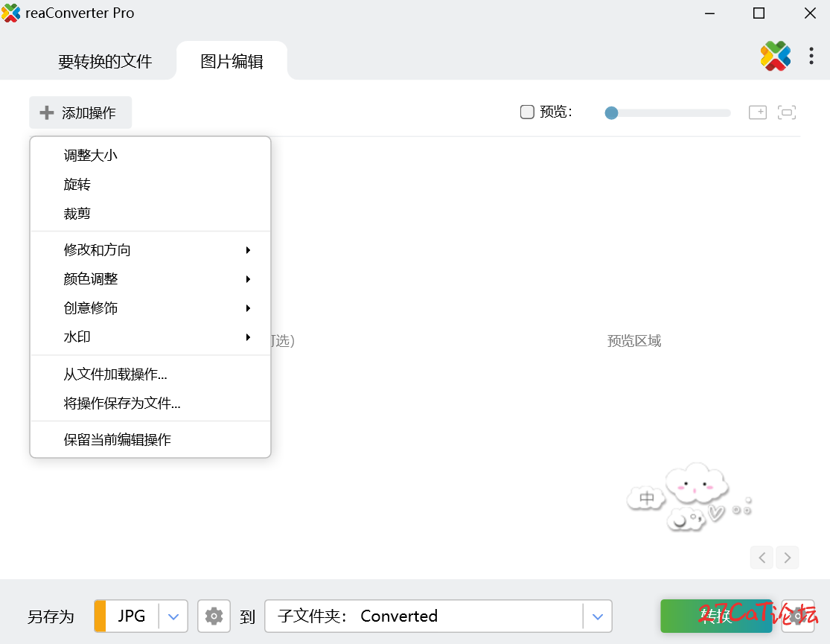Click the reaConverter logo icon at top right
Image resolution: width=830 pixels, height=644 pixels.
click(775, 57)
